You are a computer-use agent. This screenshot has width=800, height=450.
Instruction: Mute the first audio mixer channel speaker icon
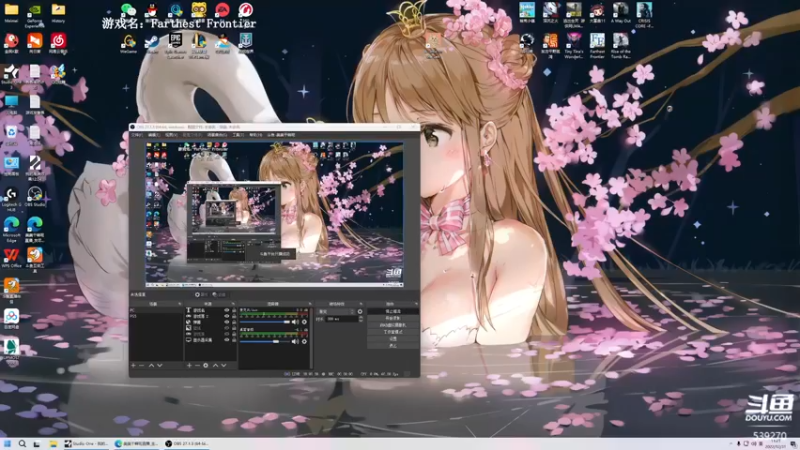(x=295, y=322)
